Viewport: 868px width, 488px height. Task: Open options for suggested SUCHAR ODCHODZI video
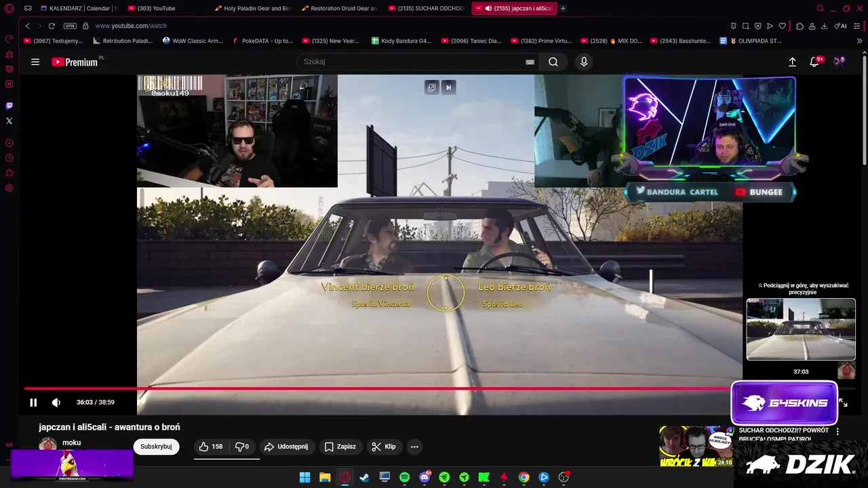(x=837, y=431)
